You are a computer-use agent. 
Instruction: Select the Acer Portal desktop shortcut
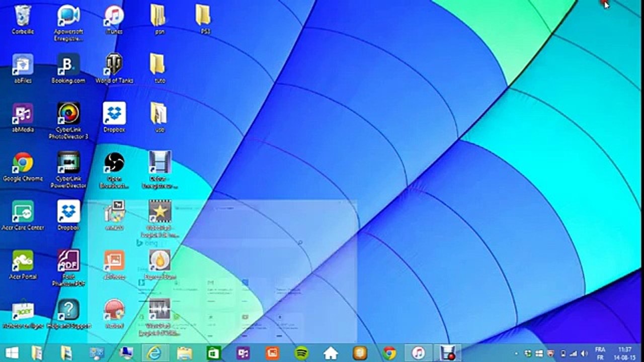pyautogui.click(x=23, y=265)
